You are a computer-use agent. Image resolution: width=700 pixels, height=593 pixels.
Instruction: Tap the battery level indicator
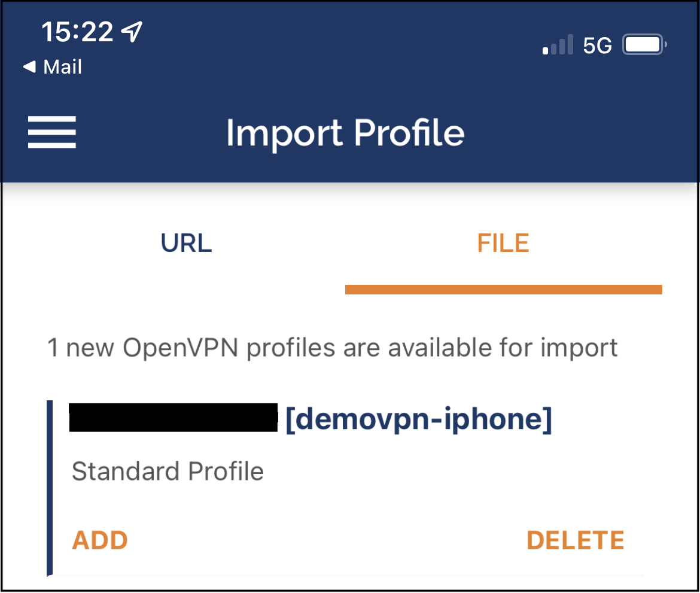[x=644, y=44]
